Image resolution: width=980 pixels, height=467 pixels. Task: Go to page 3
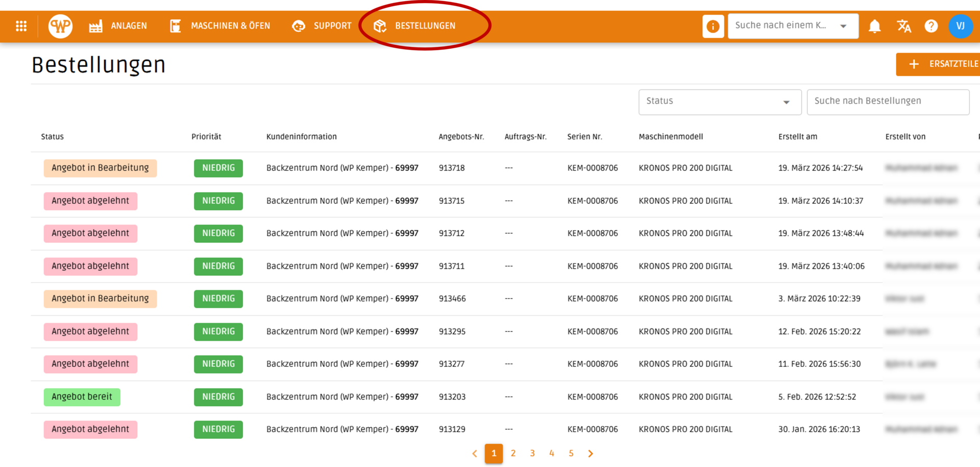click(532, 453)
